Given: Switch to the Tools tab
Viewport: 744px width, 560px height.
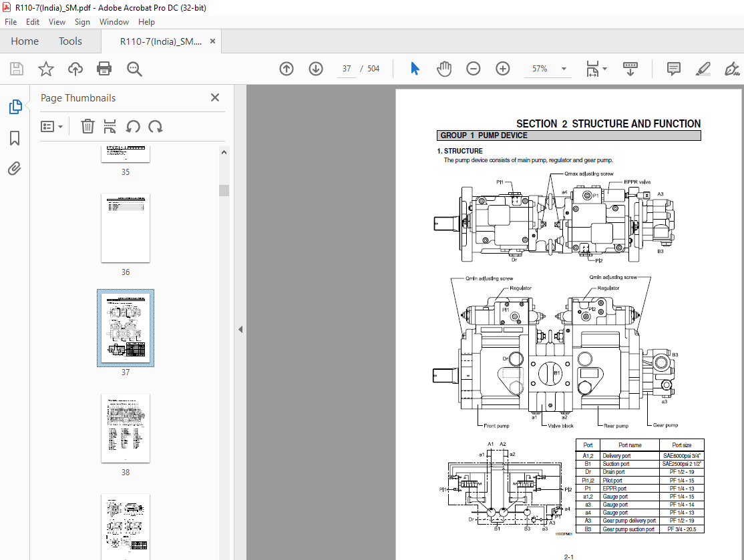Looking at the screenshot, I should [70, 41].
